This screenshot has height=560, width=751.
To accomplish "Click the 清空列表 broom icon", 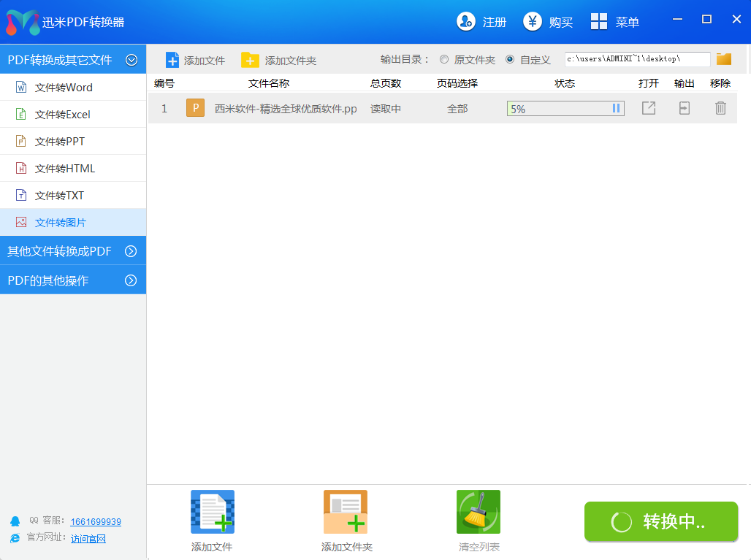I will click(x=478, y=511).
